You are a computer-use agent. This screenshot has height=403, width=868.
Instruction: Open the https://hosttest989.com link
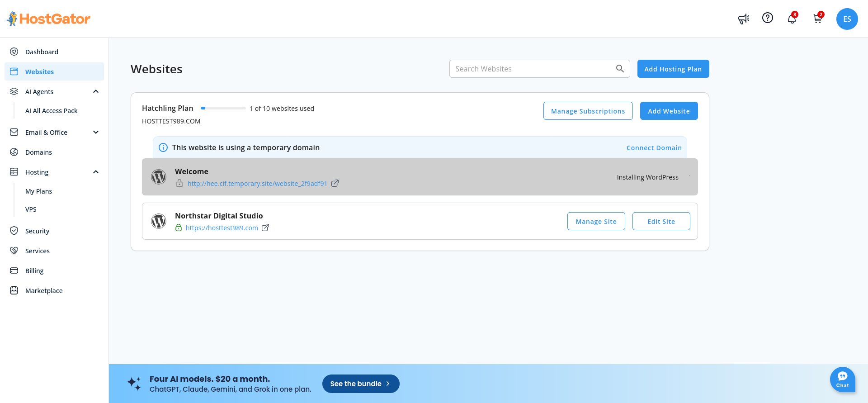tap(222, 228)
